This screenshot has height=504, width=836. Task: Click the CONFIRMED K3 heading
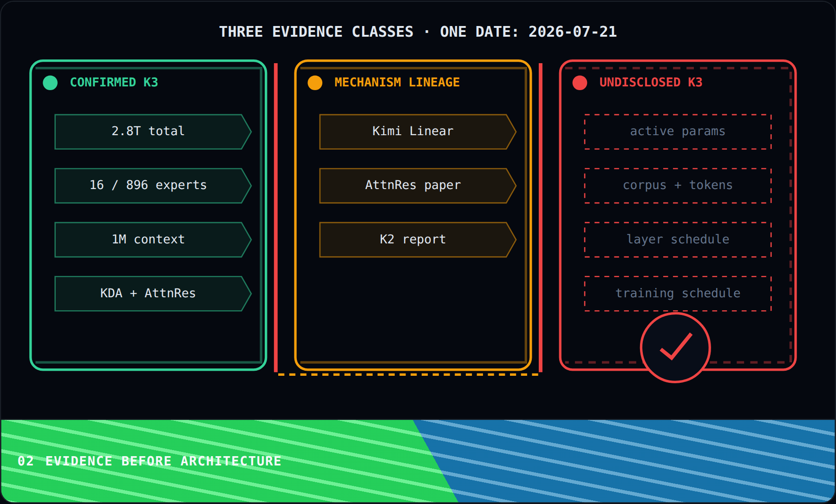click(114, 82)
